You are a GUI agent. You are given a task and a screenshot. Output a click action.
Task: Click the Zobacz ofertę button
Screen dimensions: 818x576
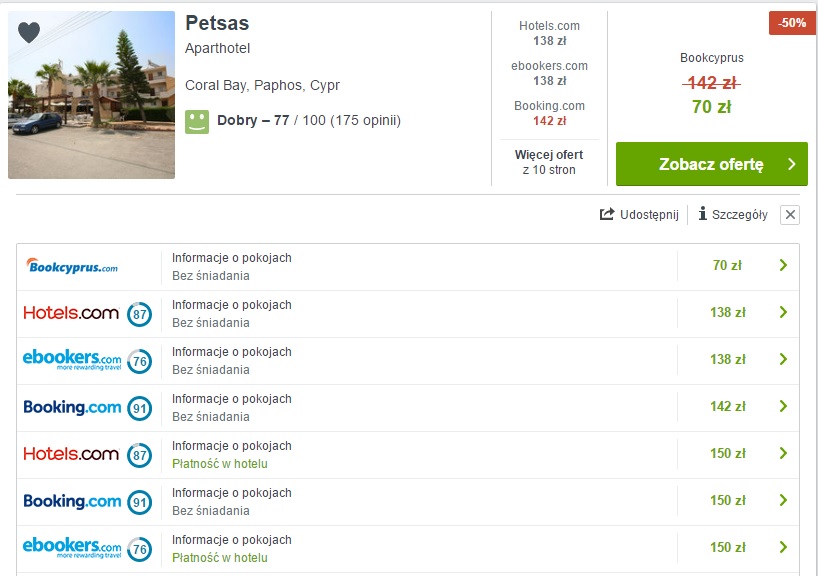tap(712, 164)
